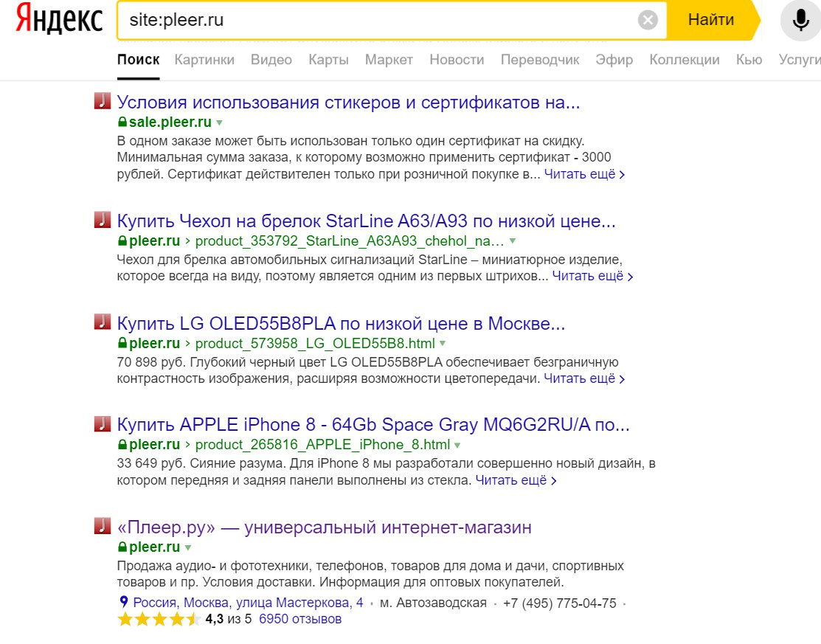Switch to the Переводчик tab
Viewport: 821px width, 644px height.
(x=540, y=60)
